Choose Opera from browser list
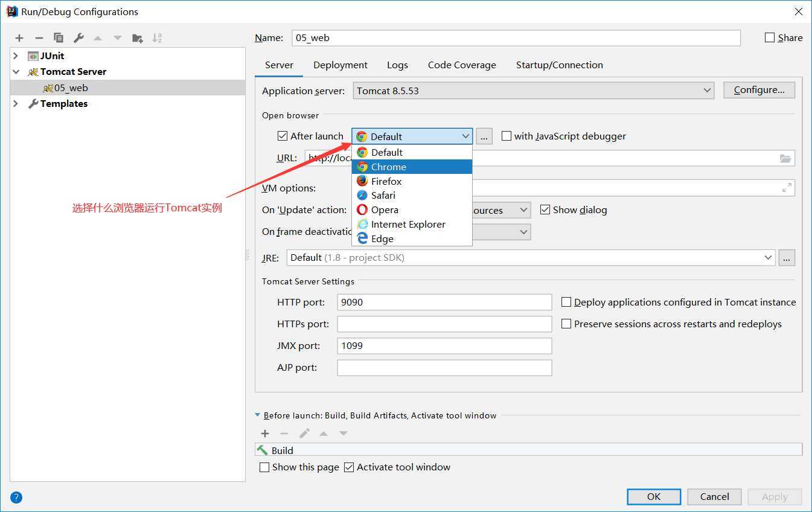 [412, 210]
